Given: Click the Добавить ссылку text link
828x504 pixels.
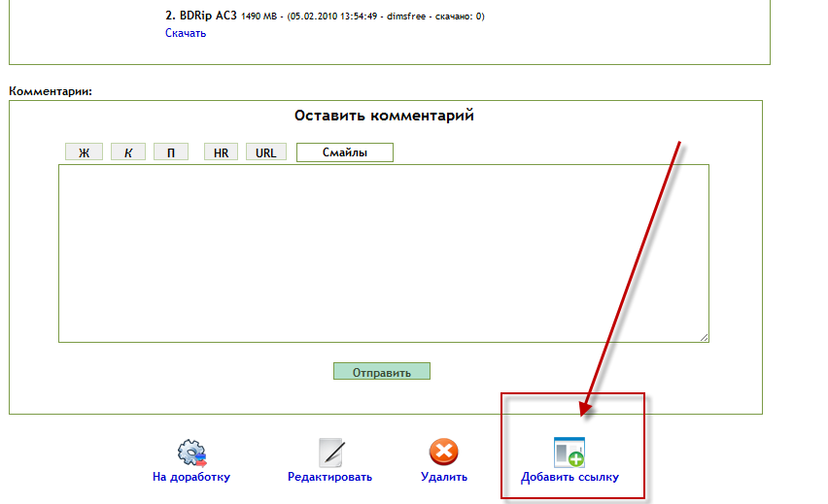Looking at the screenshot, I should 569,477.
